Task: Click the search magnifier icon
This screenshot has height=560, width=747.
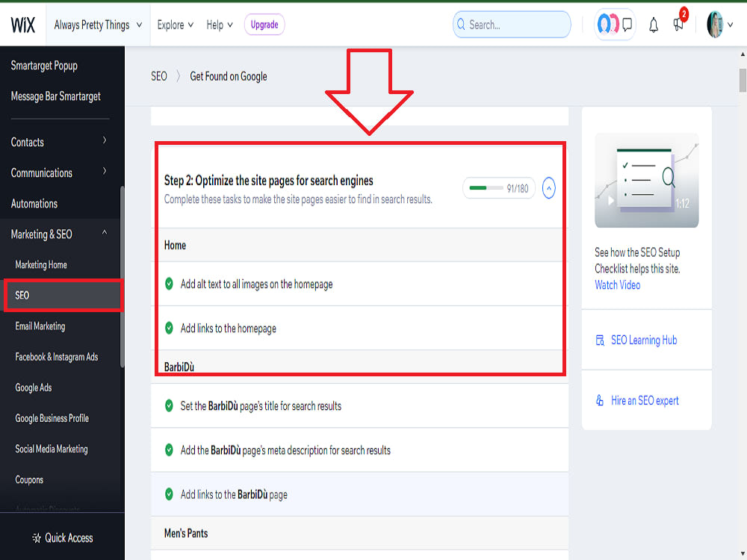Action: point(461,25)
